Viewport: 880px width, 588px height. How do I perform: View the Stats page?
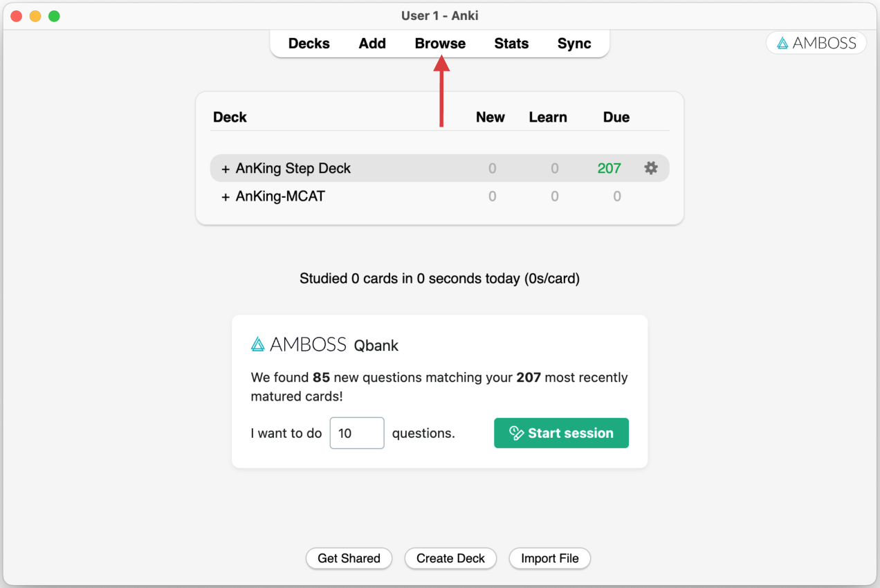click(x=511, y=44)
